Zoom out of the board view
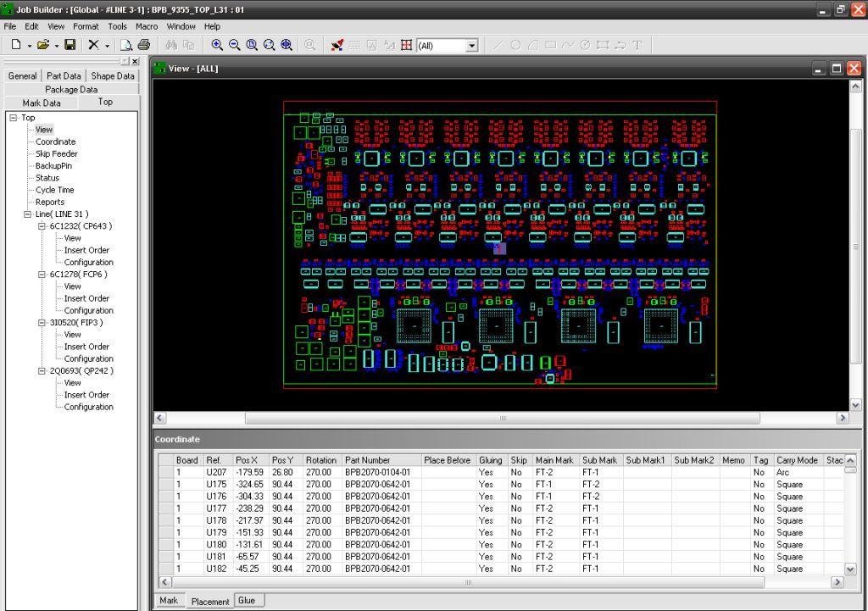 [x=234, y=45]
